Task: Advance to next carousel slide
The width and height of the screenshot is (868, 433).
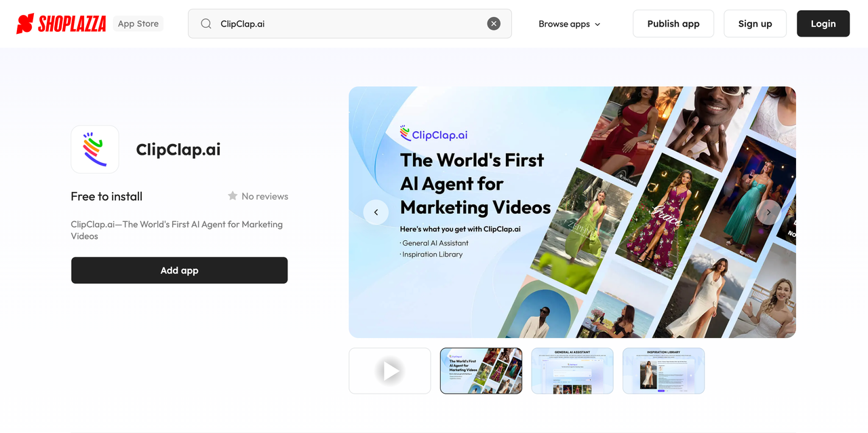Action: 768,212
